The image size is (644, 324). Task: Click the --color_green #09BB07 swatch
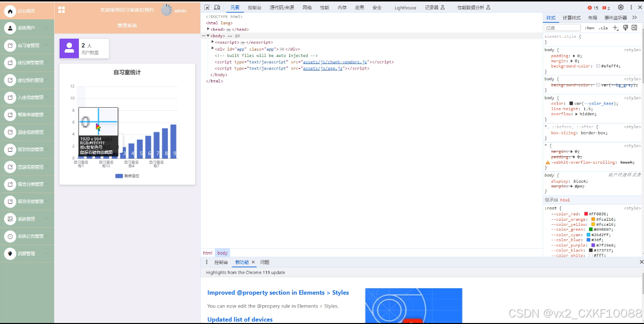(x=591, y=229)
